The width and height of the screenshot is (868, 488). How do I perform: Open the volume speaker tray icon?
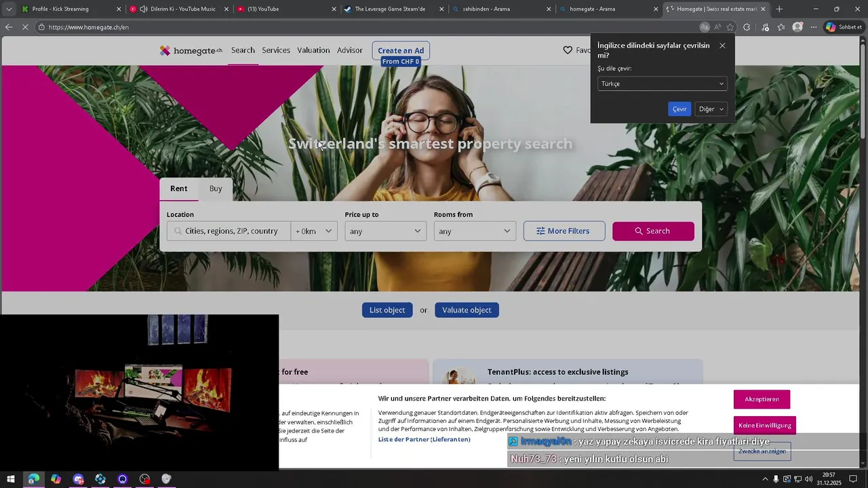click(x=809, y=479)
